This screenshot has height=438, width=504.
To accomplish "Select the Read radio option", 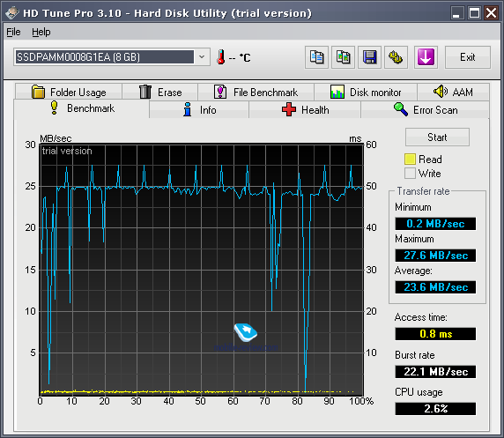I will pyautogui.click(x=410, y=160).
